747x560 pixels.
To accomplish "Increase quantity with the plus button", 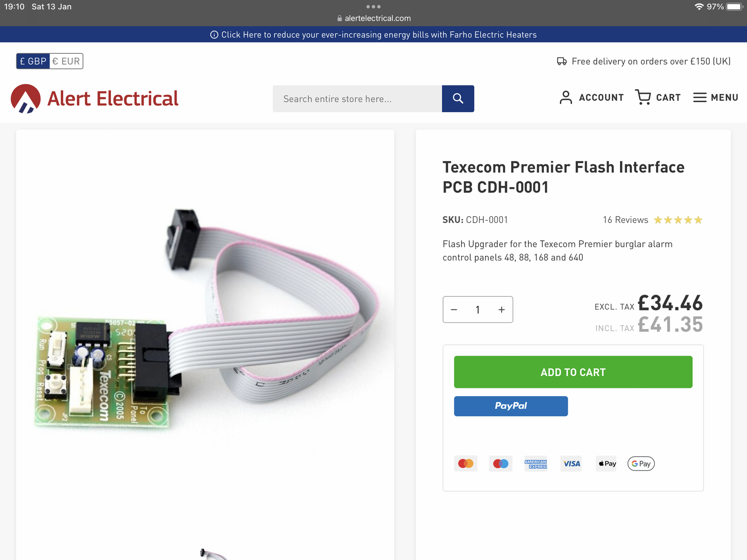I will click(x=501, y=309).
